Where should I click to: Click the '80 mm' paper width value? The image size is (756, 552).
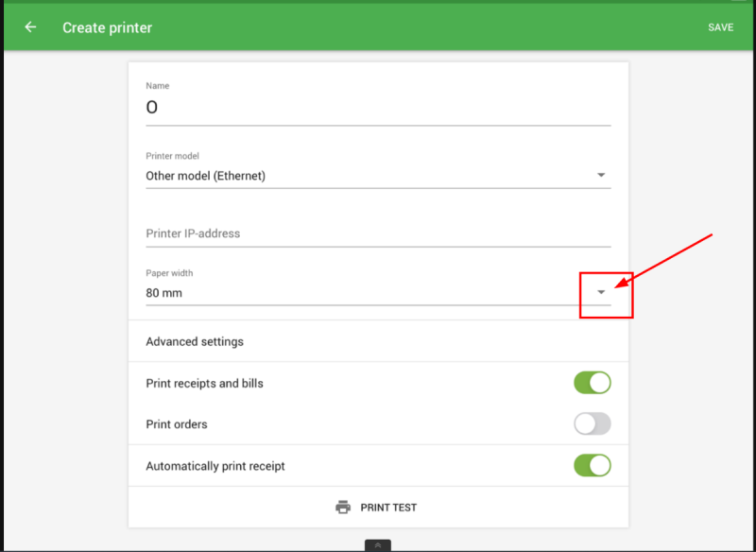164,293
